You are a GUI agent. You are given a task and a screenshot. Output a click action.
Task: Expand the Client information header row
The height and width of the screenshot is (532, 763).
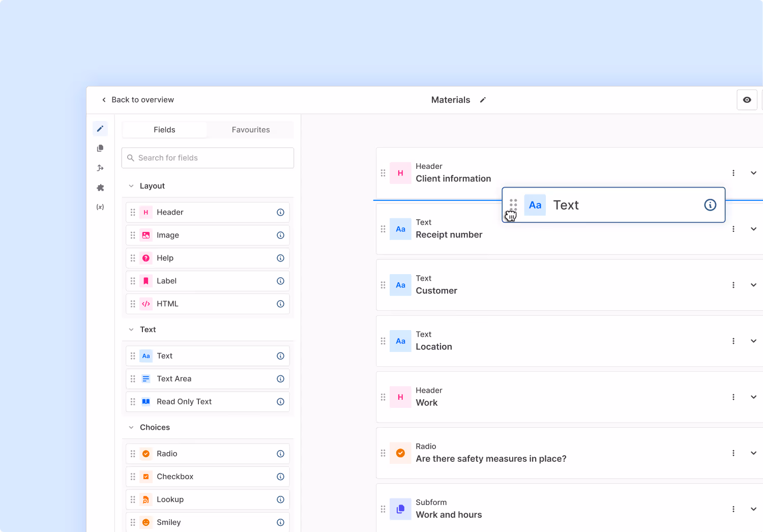pyautogui.click(x=753, y=173)
